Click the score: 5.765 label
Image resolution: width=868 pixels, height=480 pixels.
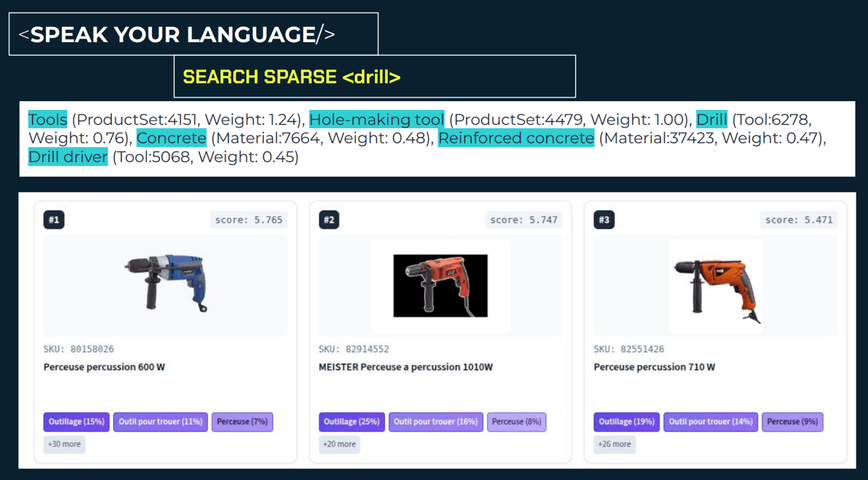[249, 220]
